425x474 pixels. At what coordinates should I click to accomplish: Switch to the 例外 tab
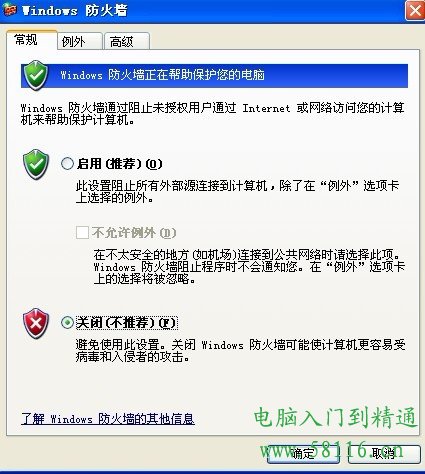80,41
